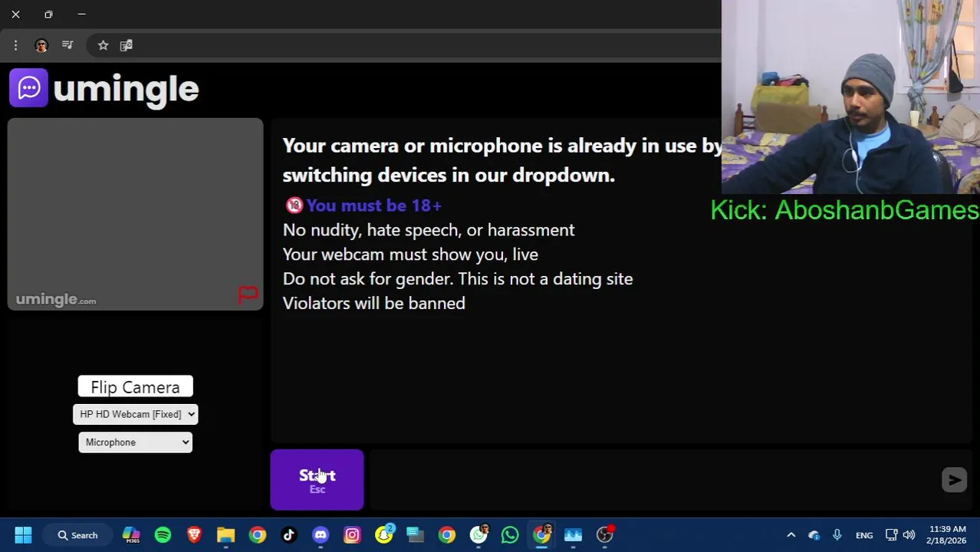This screenshot has height=552, width=980.
Task: Click the ENG language indicator
Action: tap(864, 535)
